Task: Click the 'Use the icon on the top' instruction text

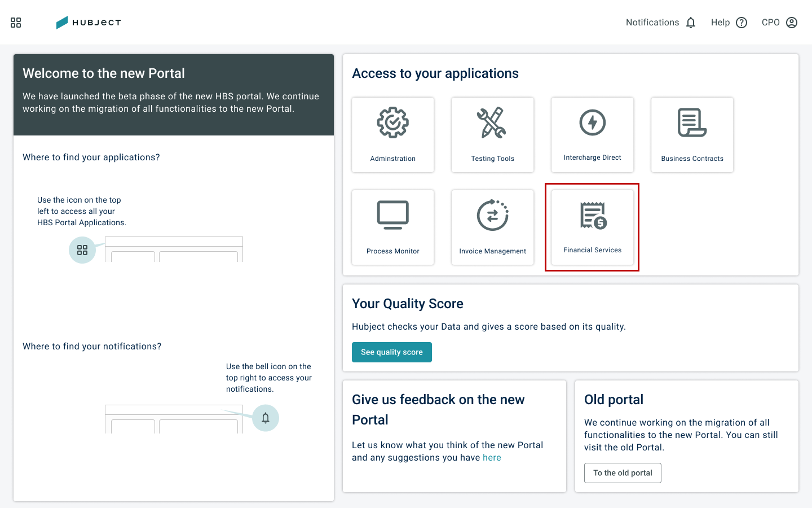Action: pos(82,211)
